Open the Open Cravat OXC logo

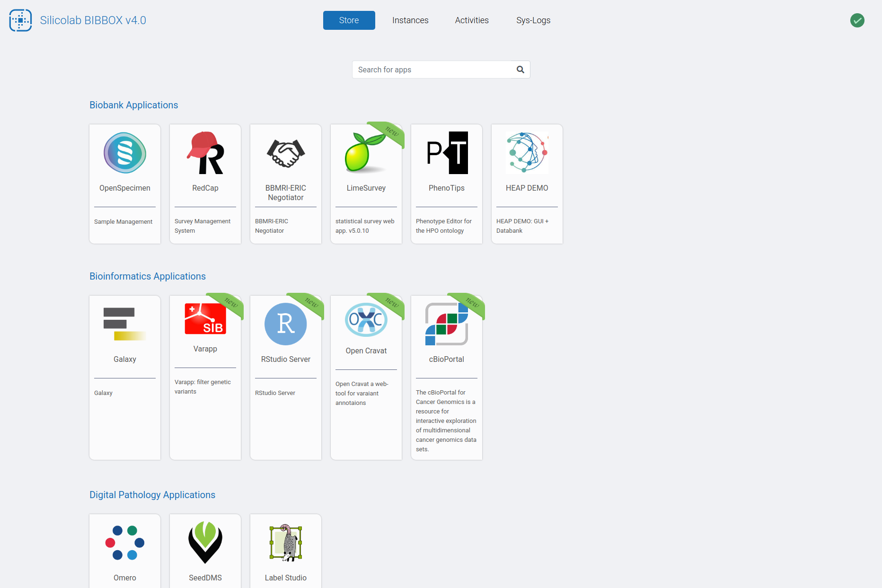tap(366, 320)
